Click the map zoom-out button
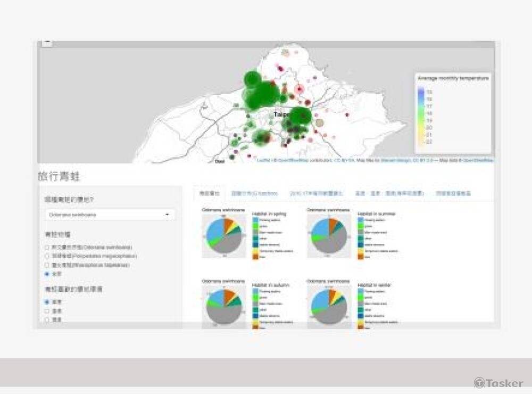The width and height of the screenshot is (532, 394). [47, 43]
